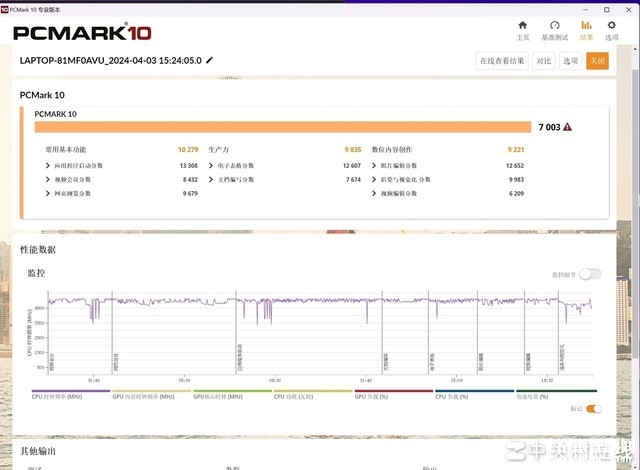The image size is (640, 470).
Task: Click the 6 209 video editing score
Action: (516, 193)
